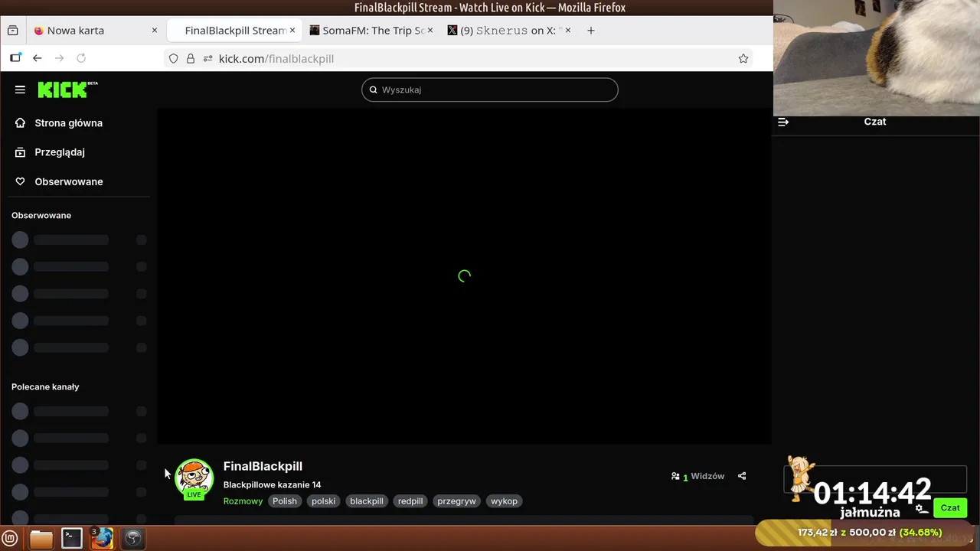Close the SomaFM tab
980x551 pixels.
(x=430, y=31)
